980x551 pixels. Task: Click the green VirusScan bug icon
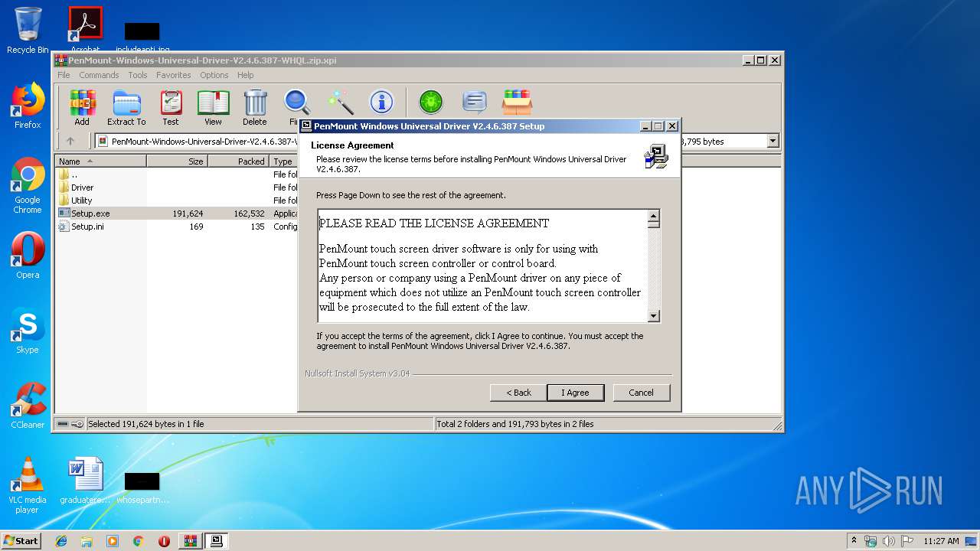click(431, 102)
